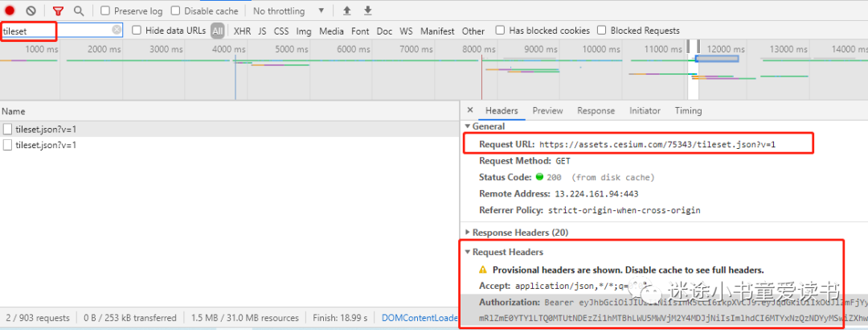Open network search magnifier
This screenshot has width=868, height=330.
pos(79,10)
